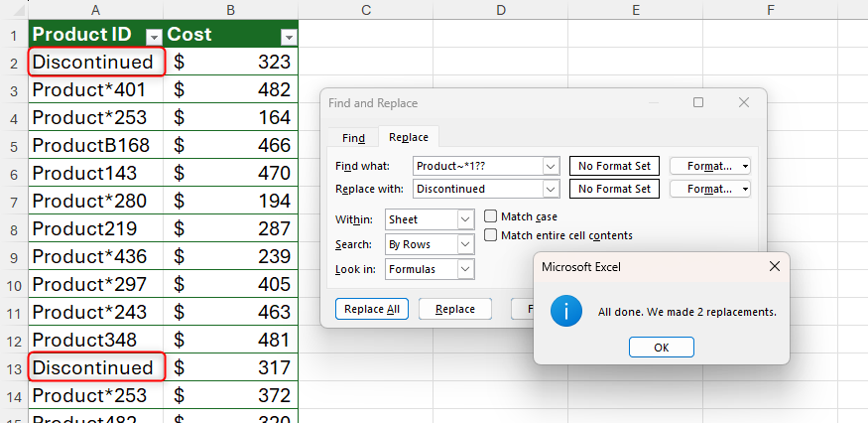Select Product*253 cell in row 4
This screenshot has width=868, height=423.
[x=96, y=117]
